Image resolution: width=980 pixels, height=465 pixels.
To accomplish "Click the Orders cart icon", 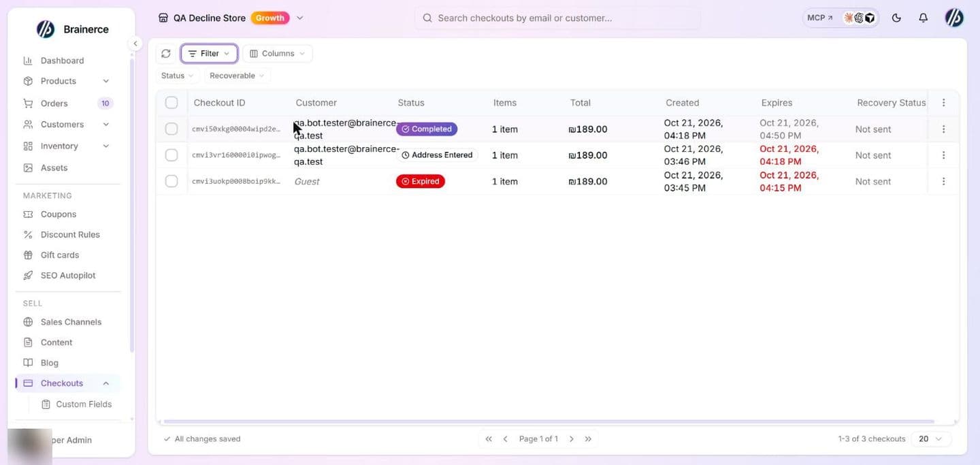I will [x=28, y=103].
